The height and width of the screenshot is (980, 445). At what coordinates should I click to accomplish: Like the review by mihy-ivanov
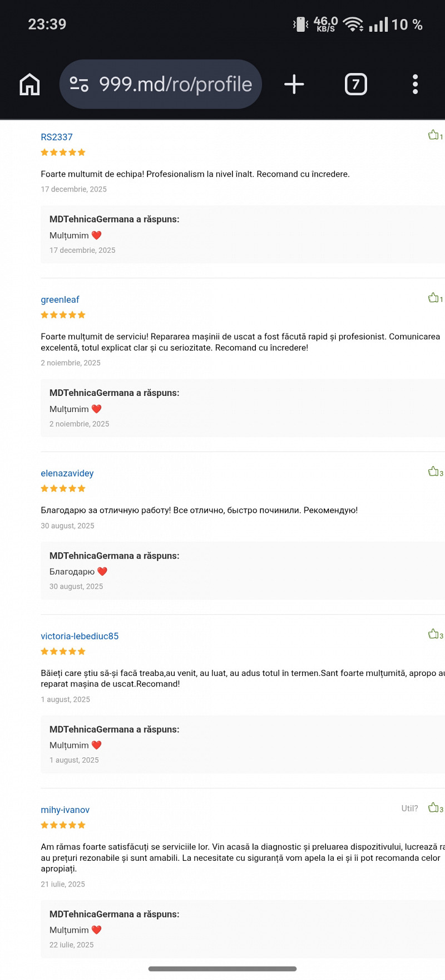click(x=433, y=808)
